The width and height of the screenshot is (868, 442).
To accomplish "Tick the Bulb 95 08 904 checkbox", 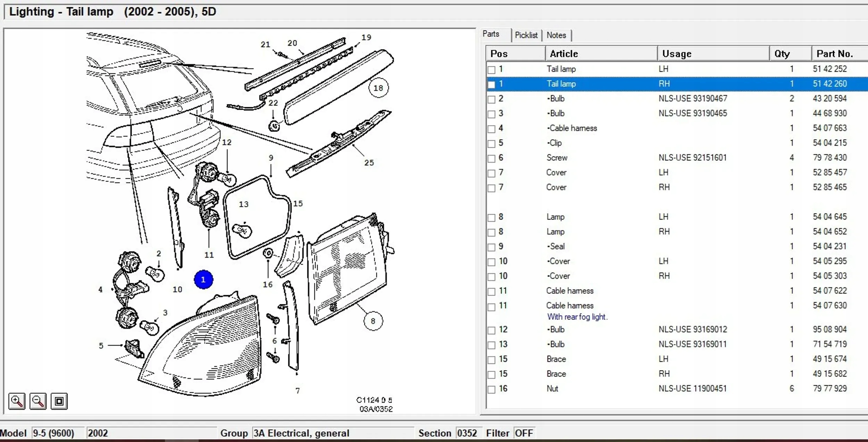I will tap(491, 330).
